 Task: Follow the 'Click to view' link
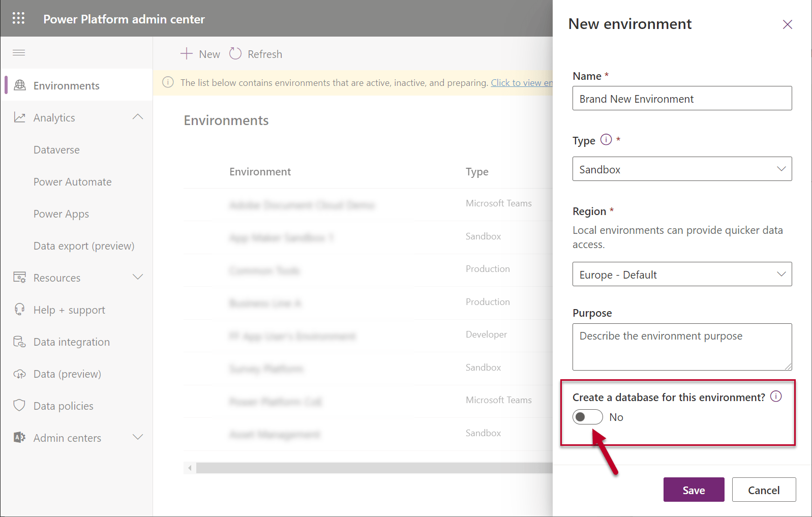click(x=522, y=82)
